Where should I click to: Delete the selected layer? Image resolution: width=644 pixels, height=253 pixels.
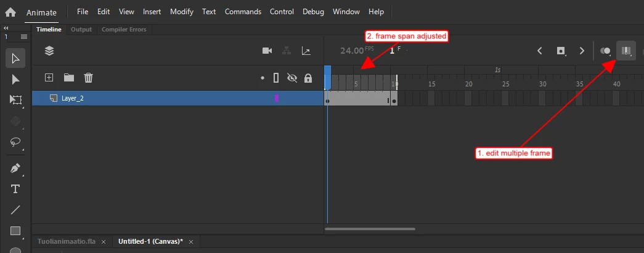tap(89, 77)
